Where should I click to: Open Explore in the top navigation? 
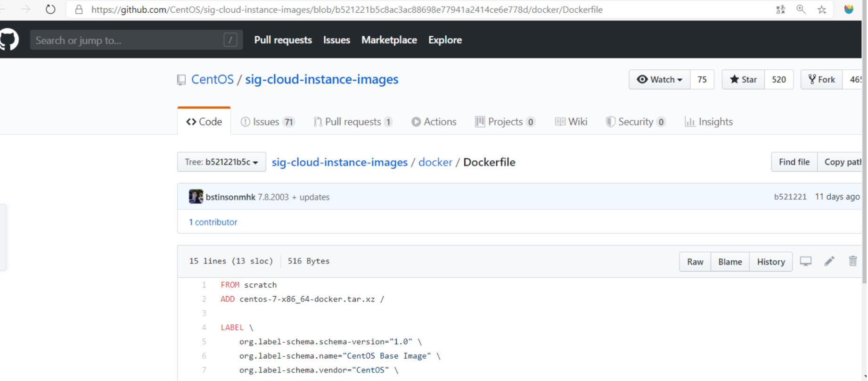pos(445,40)
